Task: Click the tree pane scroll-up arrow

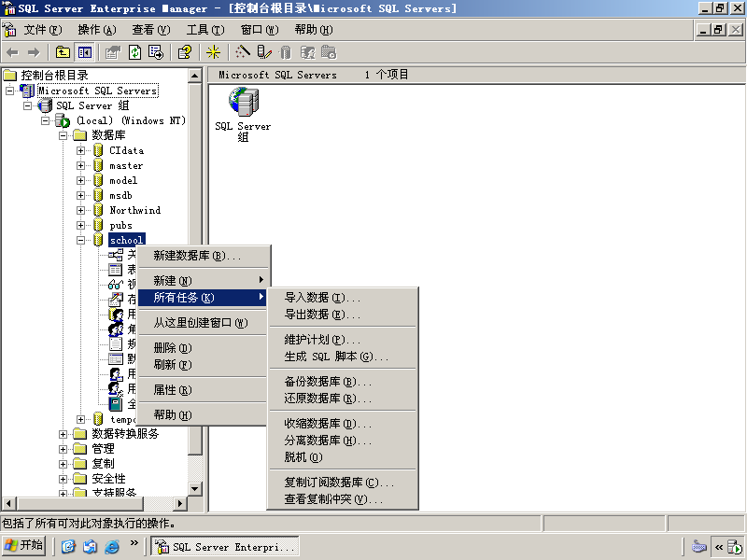Action: click(195, 76)
